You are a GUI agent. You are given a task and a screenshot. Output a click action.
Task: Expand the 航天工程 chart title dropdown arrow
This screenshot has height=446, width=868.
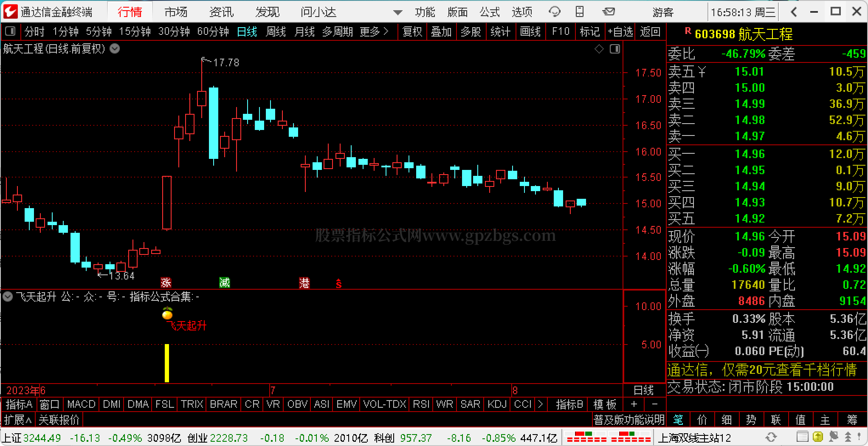point(115,49)
